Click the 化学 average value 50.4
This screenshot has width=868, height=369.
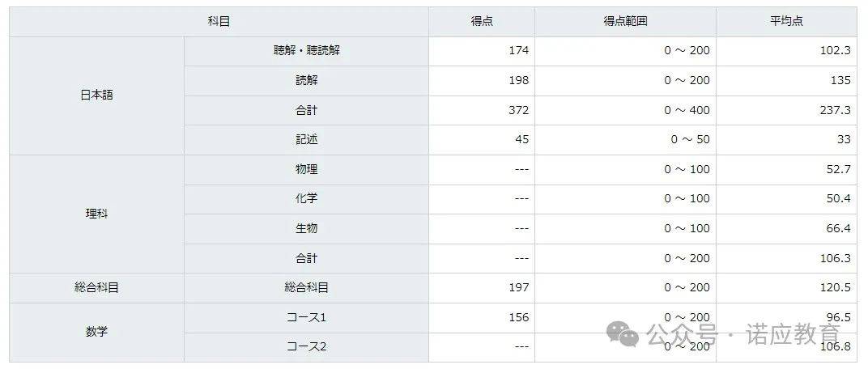point(839,198)
